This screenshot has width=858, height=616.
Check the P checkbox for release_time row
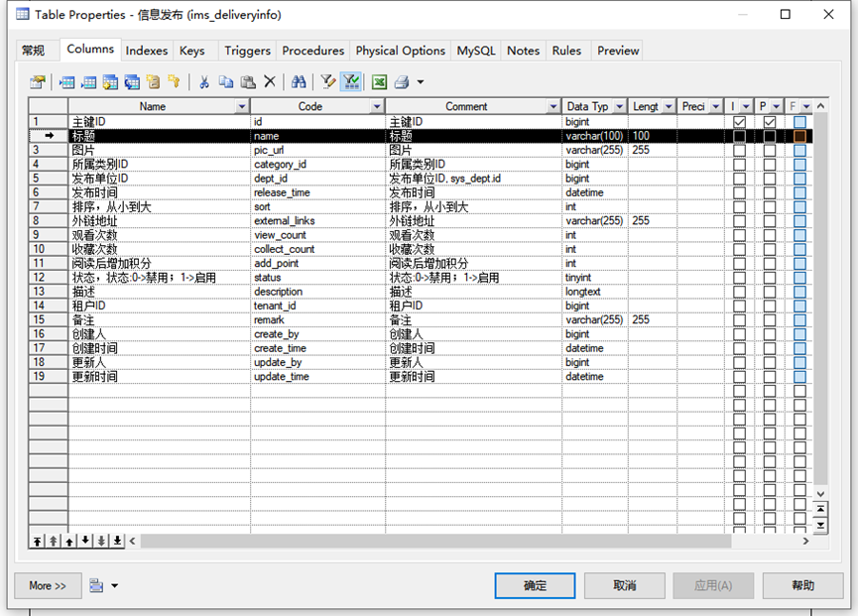pyautogui.click(x=770, y=192)
